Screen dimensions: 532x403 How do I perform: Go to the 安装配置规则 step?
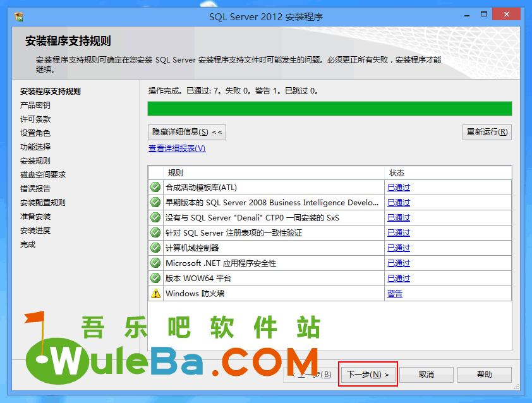(x=43, y=203)
